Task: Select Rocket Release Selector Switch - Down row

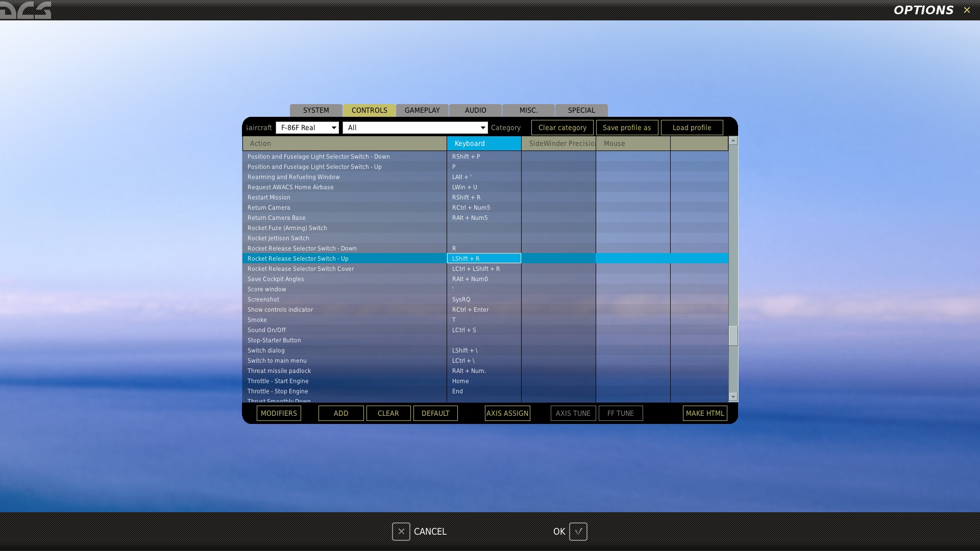Action: pyautogui.click(x=485, y=248)
